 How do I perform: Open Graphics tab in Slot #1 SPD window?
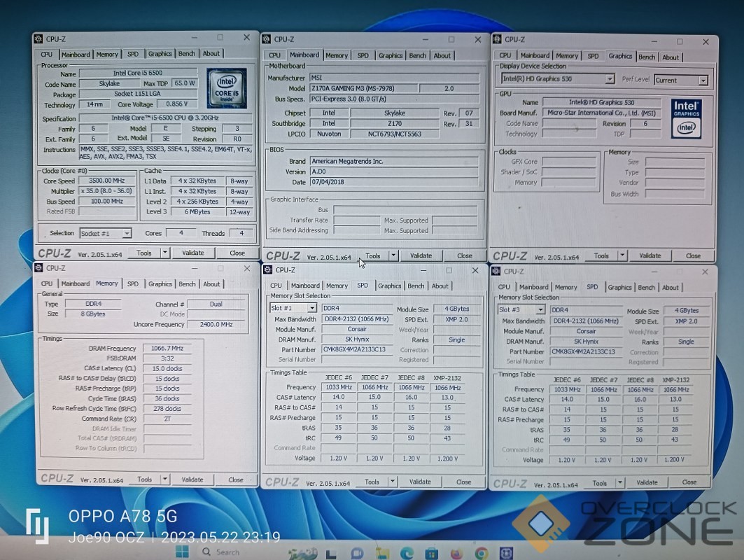coord(390,286)
